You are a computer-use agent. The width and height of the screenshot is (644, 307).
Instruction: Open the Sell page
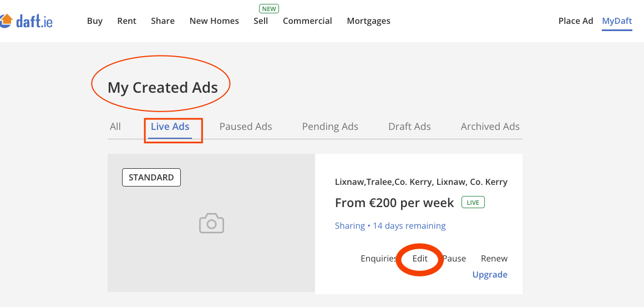pos(261,21)
